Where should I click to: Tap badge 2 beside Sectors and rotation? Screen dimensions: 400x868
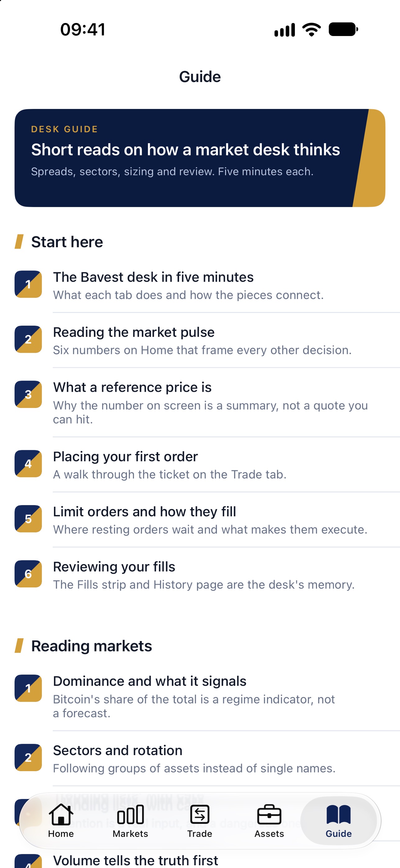tap(28, 757)
